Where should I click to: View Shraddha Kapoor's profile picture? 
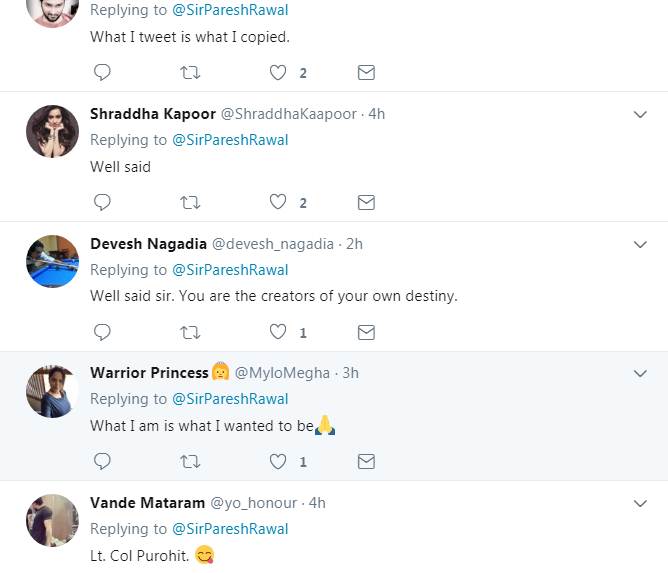[52, 131]
